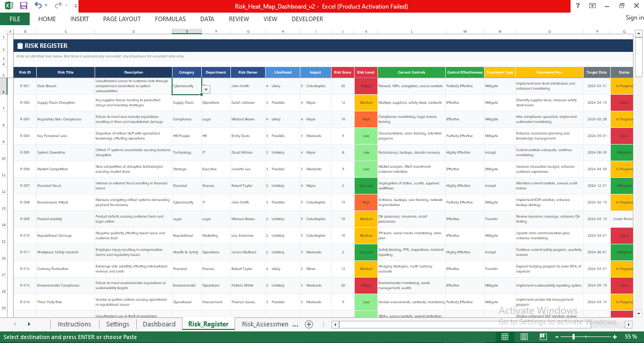The height and width of the screenshot is (343, 644).
Task: Click the horizontal scrollbar left arrow
Action: (x=334, y=324)
